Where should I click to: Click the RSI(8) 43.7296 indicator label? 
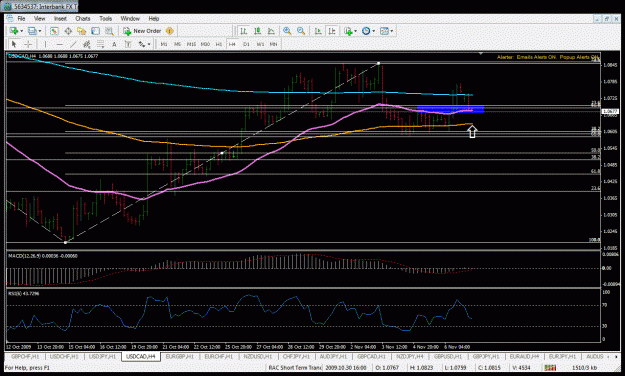click(x=24, y=293)
